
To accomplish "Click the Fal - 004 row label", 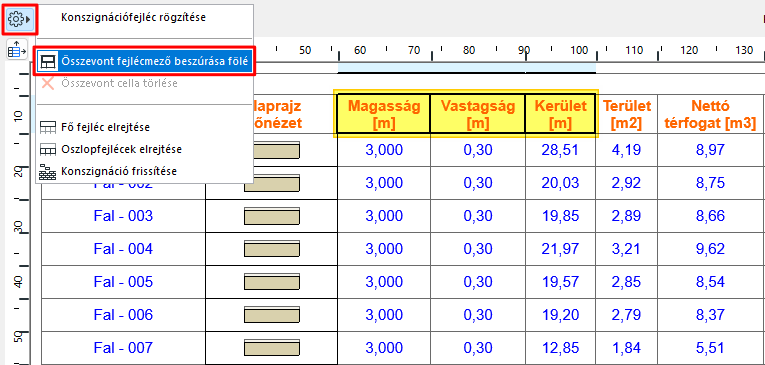I will point(123,249).
